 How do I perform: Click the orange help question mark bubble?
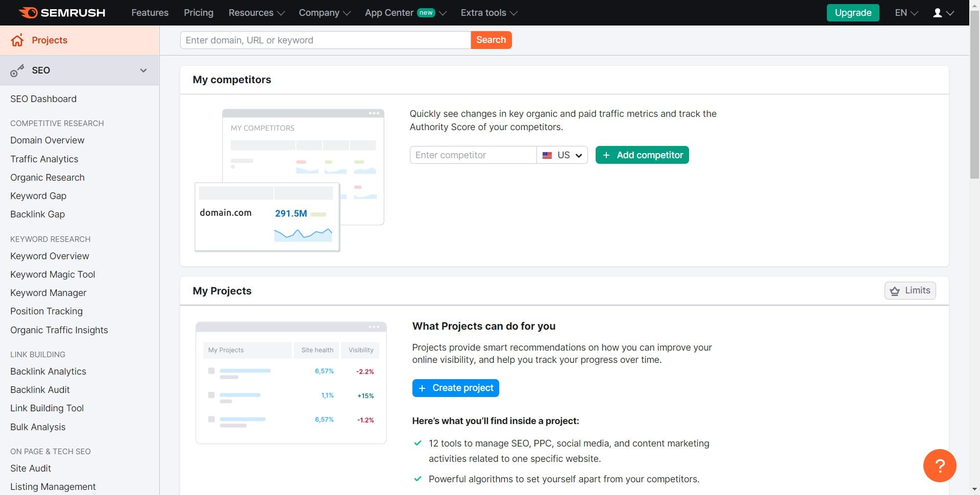pyautogui.click(x=939, y=465)
